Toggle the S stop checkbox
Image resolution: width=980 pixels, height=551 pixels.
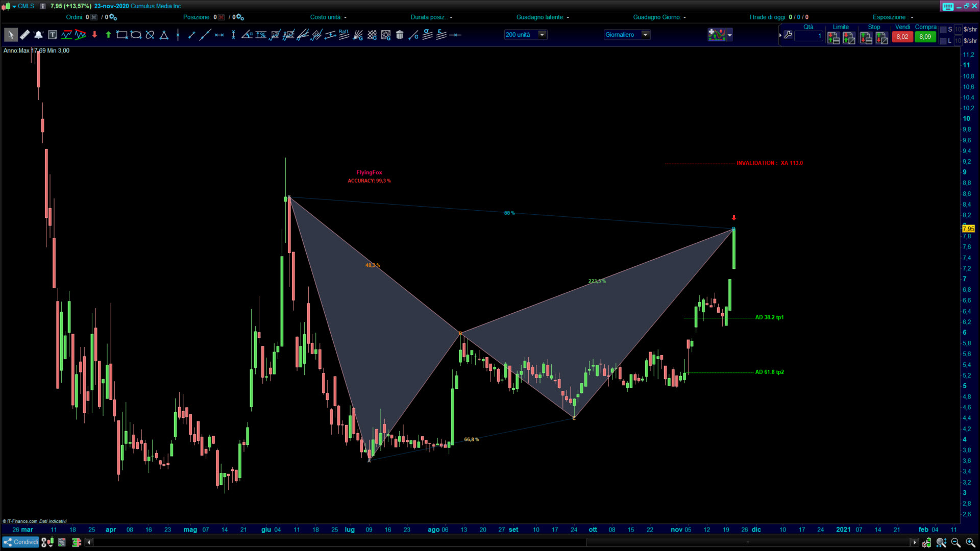(943, 30)
